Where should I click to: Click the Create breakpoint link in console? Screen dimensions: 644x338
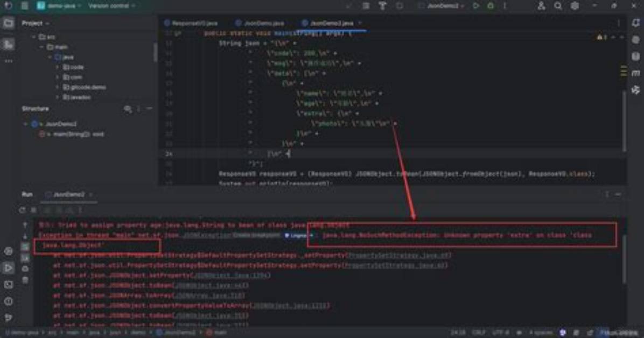(257, 235)
